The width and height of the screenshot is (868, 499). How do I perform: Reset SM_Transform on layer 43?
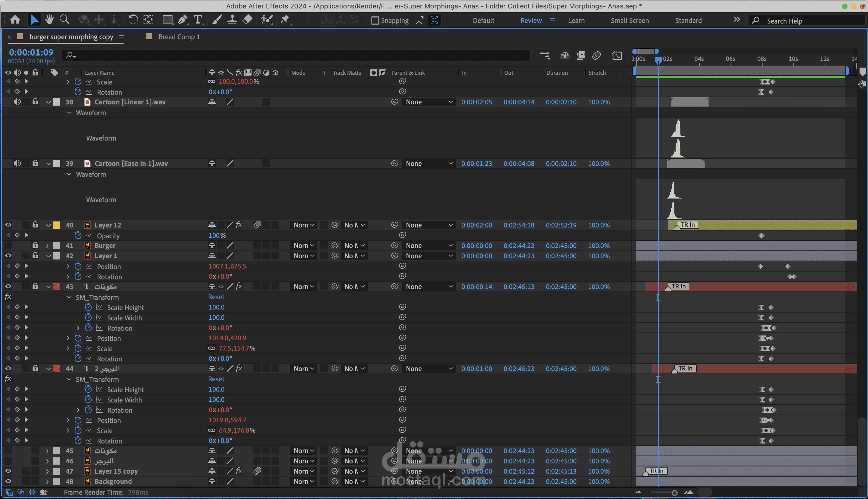coord(216,297)
